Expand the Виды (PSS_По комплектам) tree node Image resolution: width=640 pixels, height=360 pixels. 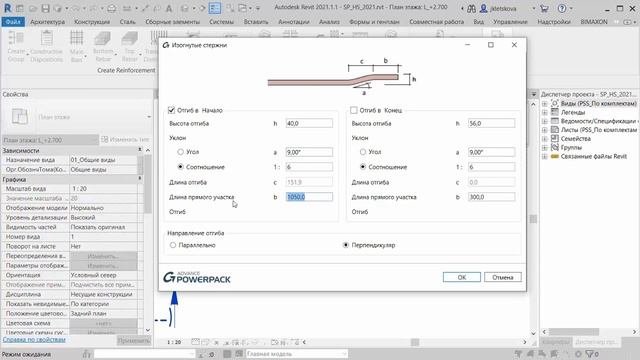[545, 104]
